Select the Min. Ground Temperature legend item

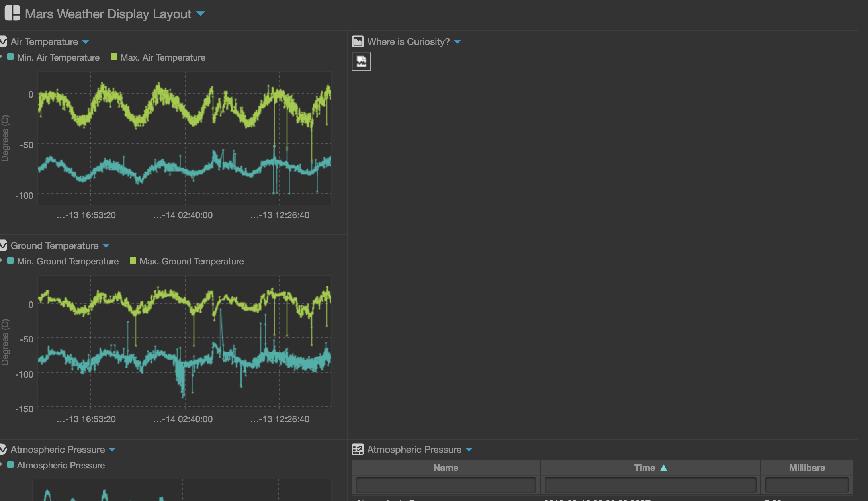click(67, 261)
